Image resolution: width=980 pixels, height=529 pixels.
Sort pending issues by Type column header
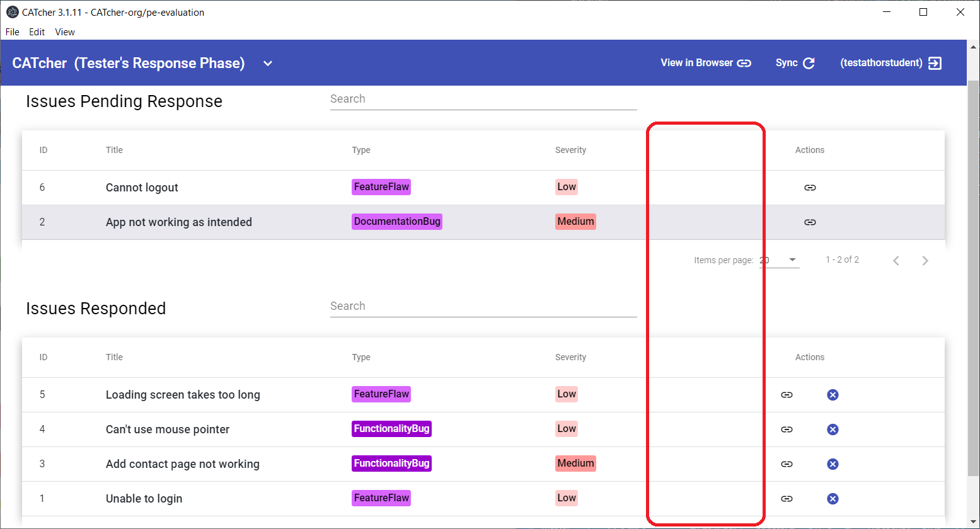coord(361,150)
